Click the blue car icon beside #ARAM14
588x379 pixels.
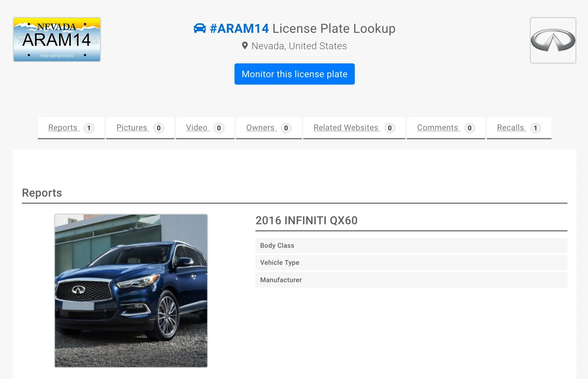pyautogui.click(x=200, y=28)
